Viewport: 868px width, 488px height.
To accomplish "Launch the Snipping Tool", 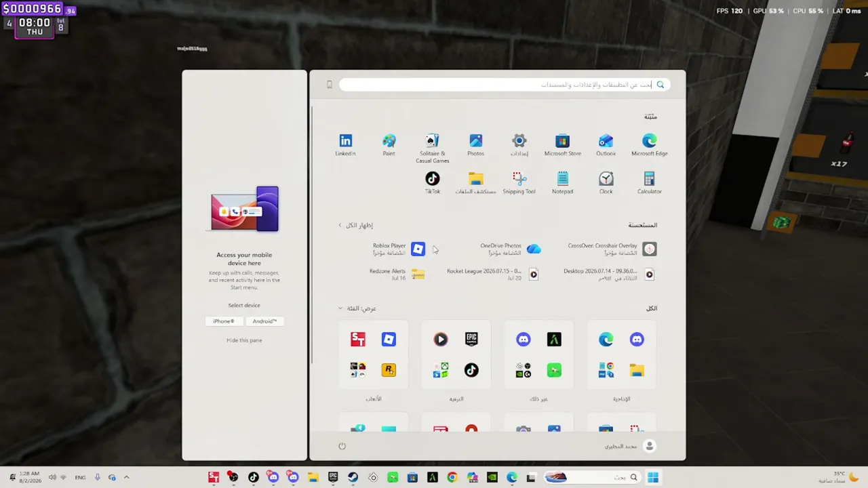I will pos(519,183).
